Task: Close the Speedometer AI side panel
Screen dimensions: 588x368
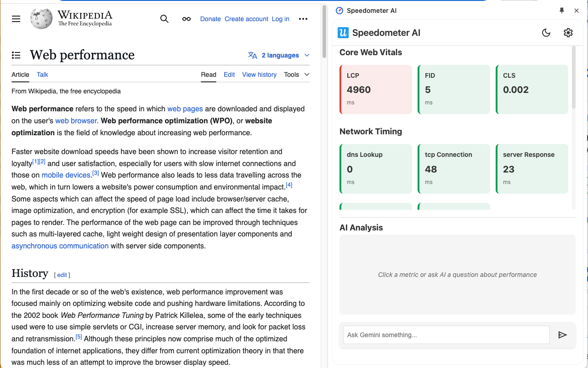Action: point(577,11)
